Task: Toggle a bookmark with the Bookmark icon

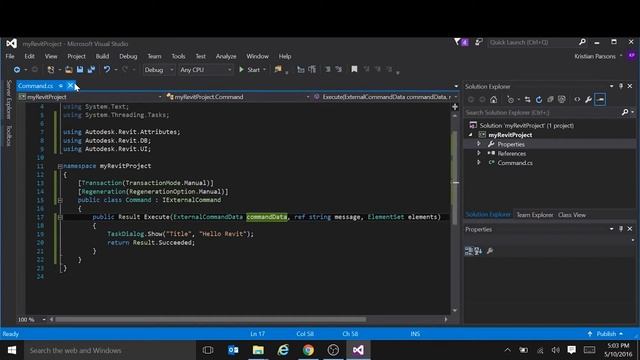Action: pos(354,69)
